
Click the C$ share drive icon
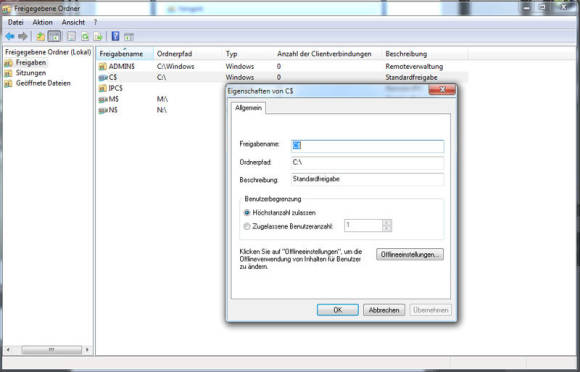pos(103,78)
